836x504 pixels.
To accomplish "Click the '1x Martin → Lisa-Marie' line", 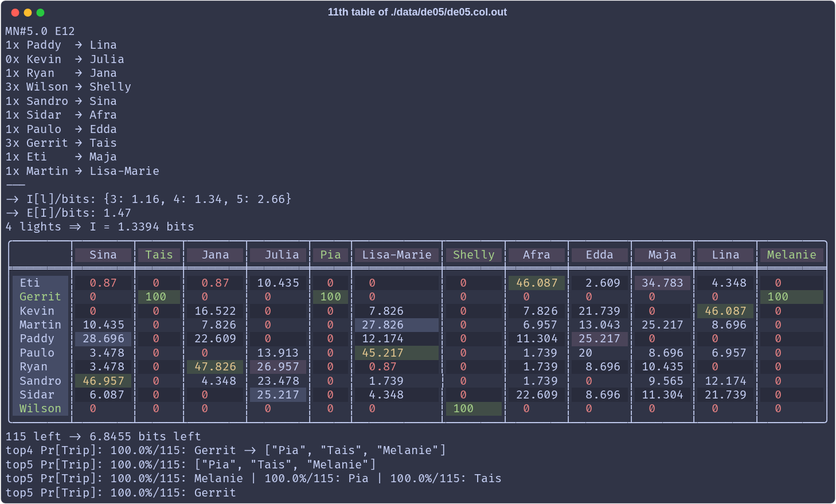I will point(82,171).
